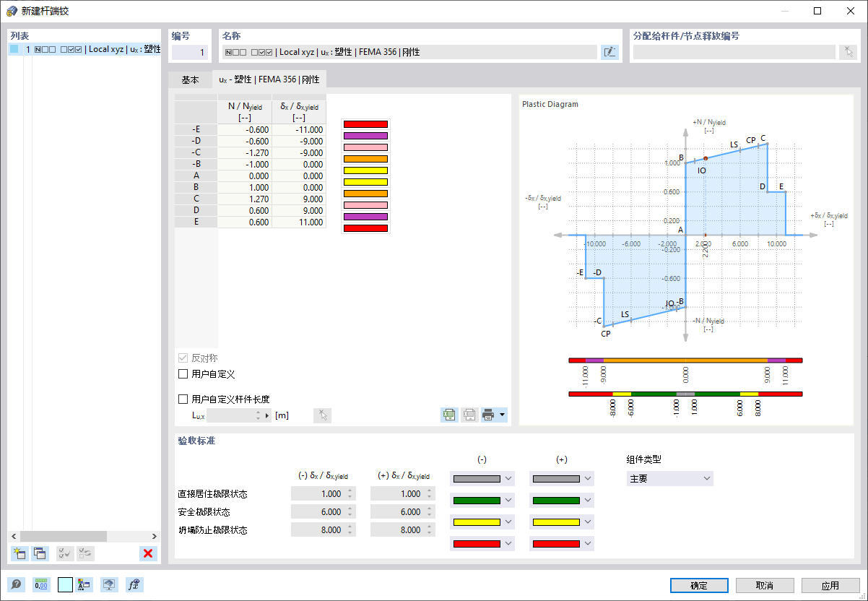The width and height of the screenshot is (868, 601).
Task: Open the yellow color dropdown in (-) column
Action: tap(482, 522)
